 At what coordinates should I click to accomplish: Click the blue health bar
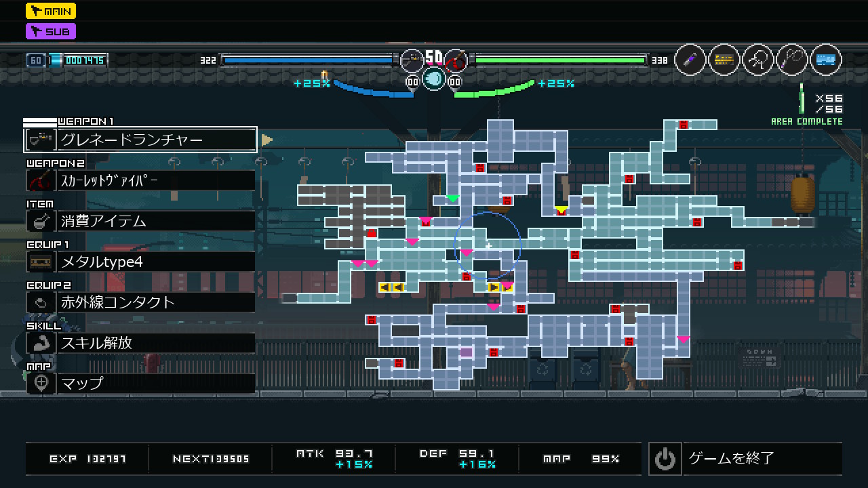click(309, 60)
